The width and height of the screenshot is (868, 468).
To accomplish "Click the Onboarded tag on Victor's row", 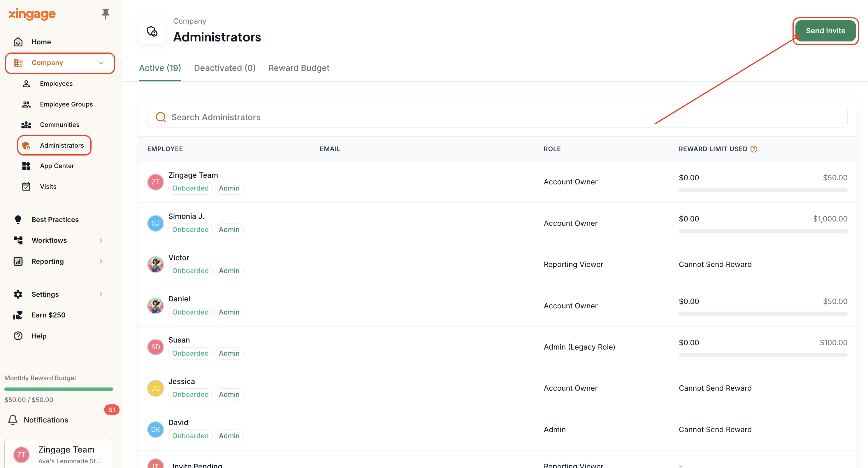I will click(190, 270).
